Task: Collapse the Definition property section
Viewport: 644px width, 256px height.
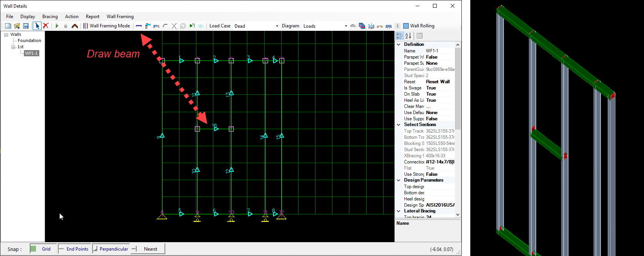Action: pos(399,44)
